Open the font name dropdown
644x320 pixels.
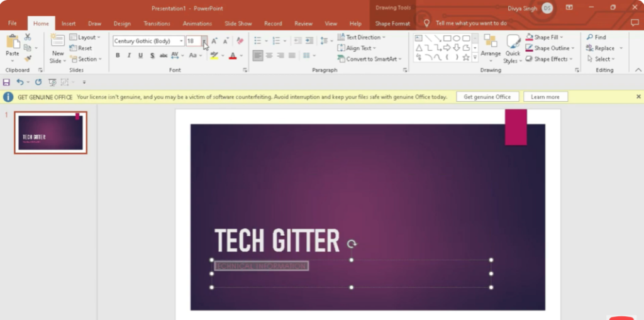(181, 41)
